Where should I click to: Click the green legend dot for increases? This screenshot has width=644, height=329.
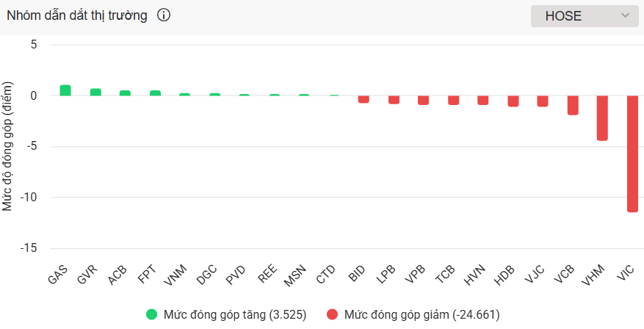pos(152,315)
